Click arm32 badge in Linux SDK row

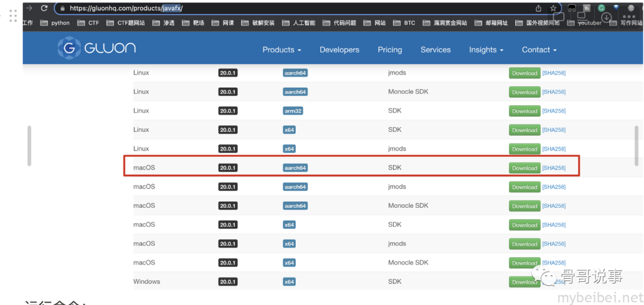(293, 111)
